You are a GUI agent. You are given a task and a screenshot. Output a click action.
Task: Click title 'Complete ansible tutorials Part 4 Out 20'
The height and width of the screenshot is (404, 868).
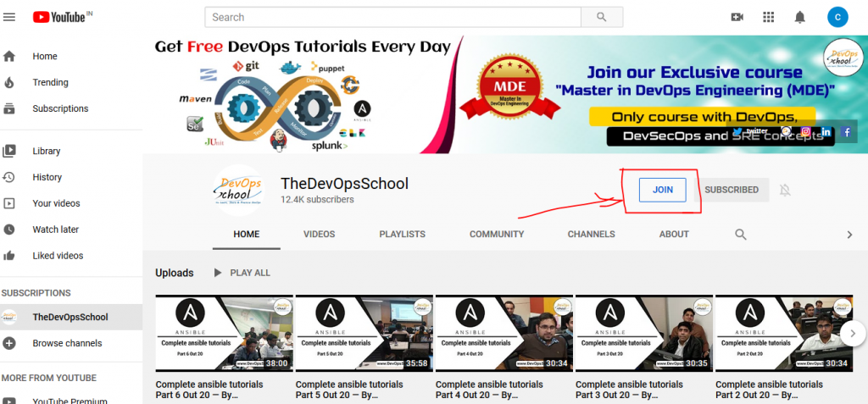(x=489, y=390)
